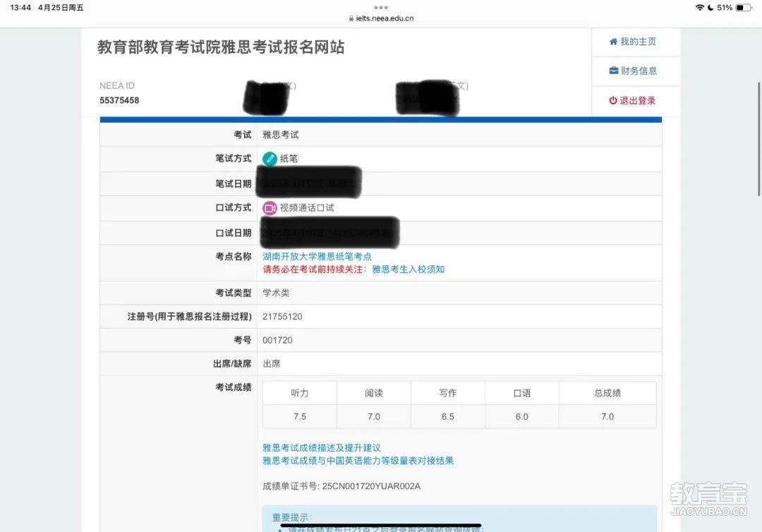The image size is (762, 532).
Task: Click the 写作 score 6.5 cell
Action: (447, 417)
